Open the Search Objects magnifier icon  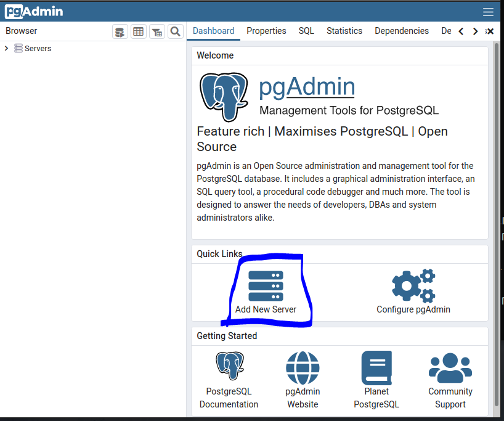175,31
